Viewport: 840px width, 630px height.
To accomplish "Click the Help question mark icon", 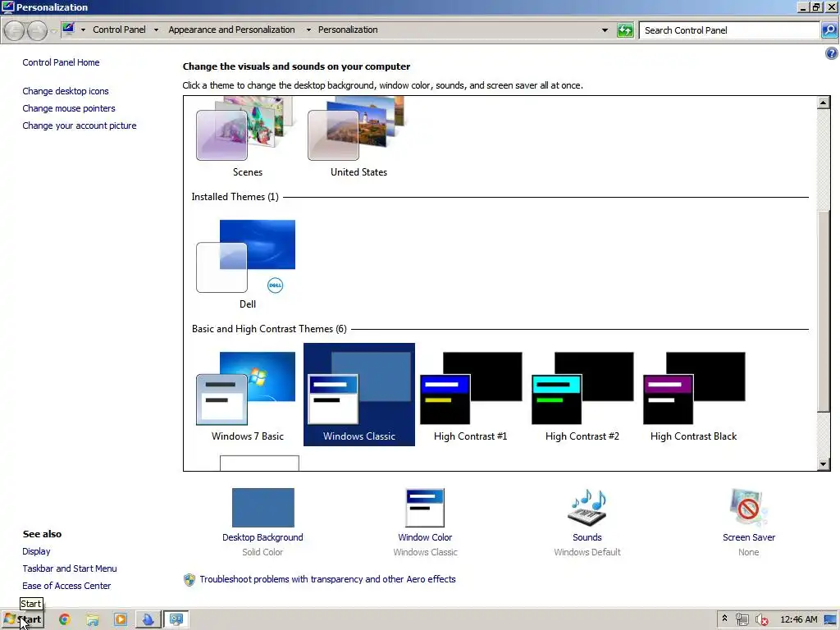I will click(832, 53).
